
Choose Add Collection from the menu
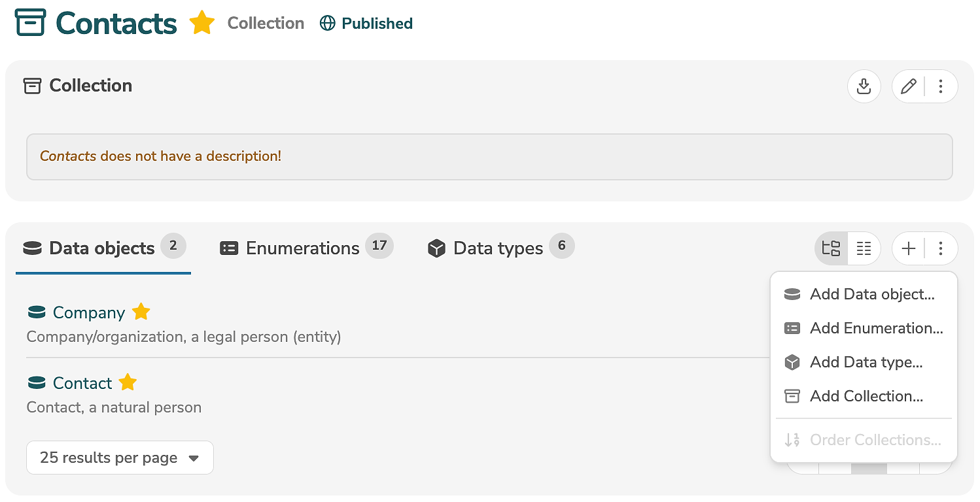coord(866,396)
